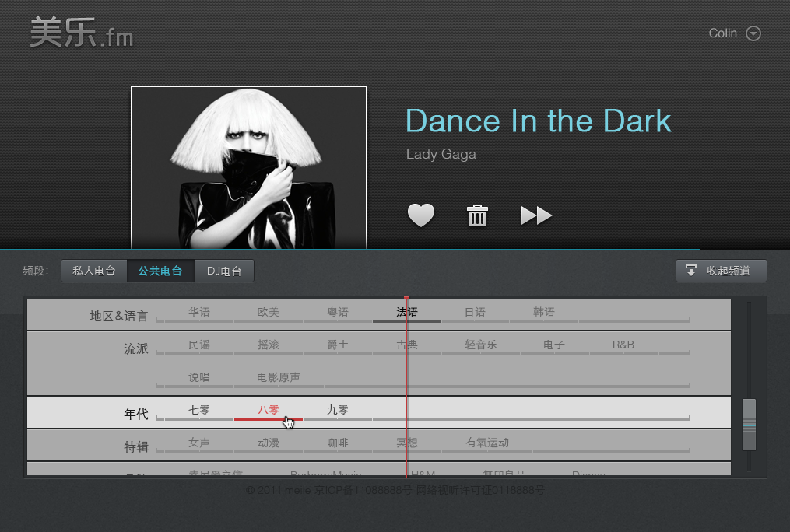The height and width of the screenshot is (532, 790).
Task: Select the 粤语 language channel
Action: [x=338, y=312]
